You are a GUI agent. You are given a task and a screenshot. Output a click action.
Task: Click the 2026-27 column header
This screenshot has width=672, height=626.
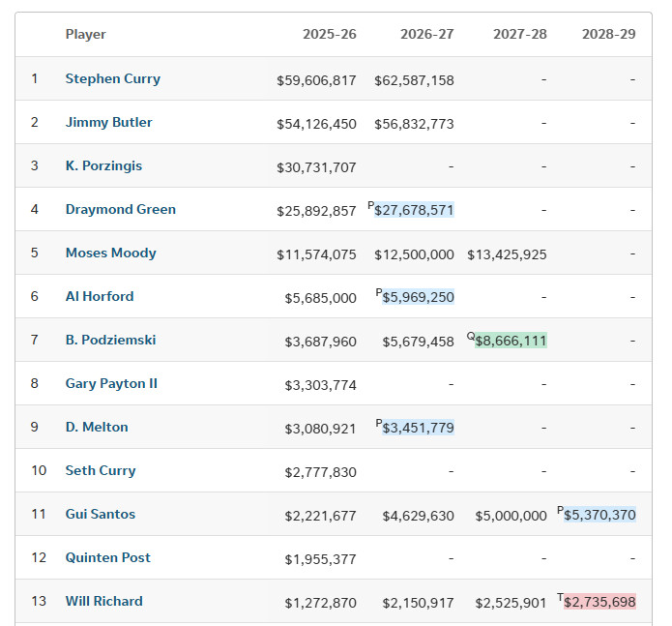coord(426,35)
